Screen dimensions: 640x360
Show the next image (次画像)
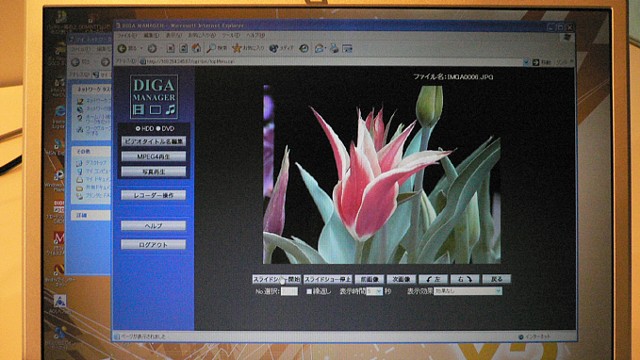click(401, 280)
